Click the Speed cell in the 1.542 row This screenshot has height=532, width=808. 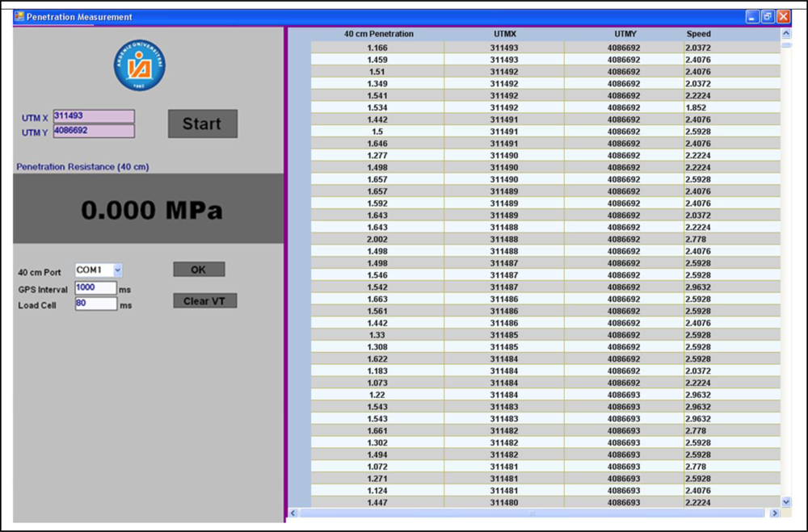click(x=732, y=287)
